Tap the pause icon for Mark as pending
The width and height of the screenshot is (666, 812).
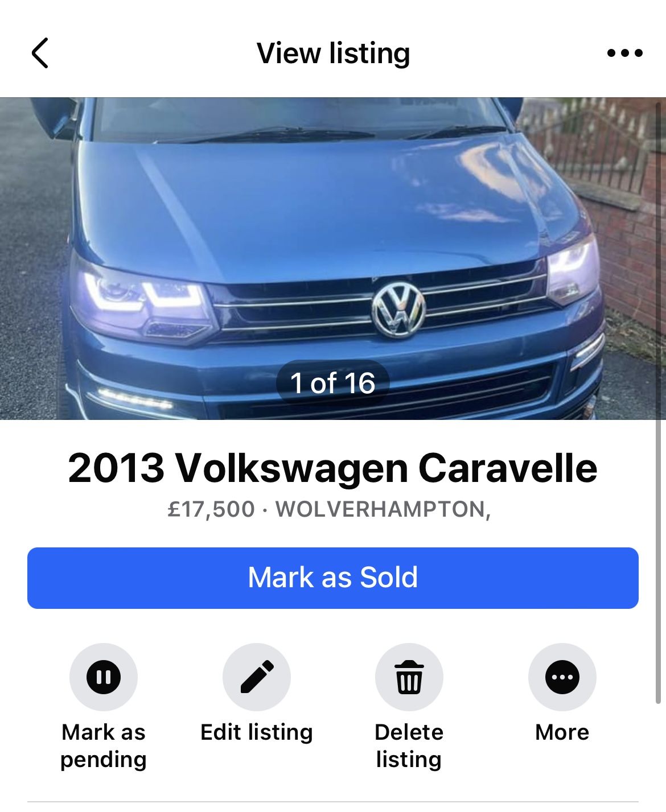104,677
